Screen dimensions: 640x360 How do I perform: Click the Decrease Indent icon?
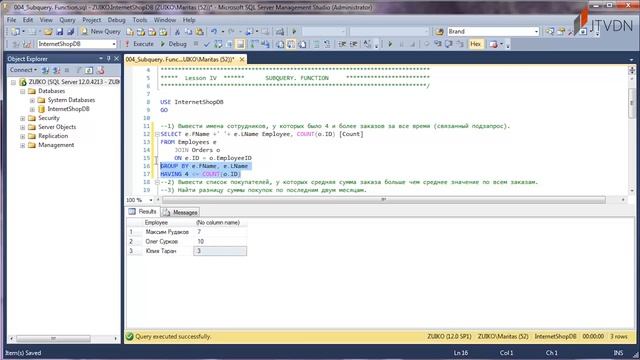(x=342, y=44)
